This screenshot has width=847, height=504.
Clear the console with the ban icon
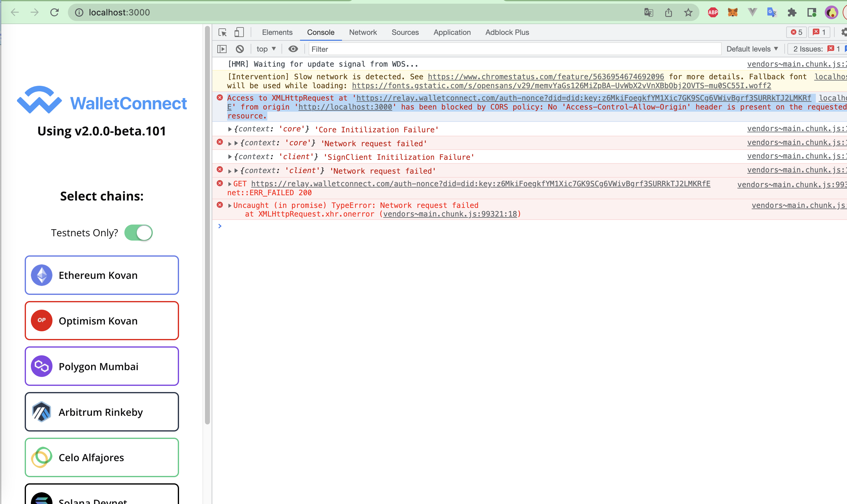click(240, 49)
